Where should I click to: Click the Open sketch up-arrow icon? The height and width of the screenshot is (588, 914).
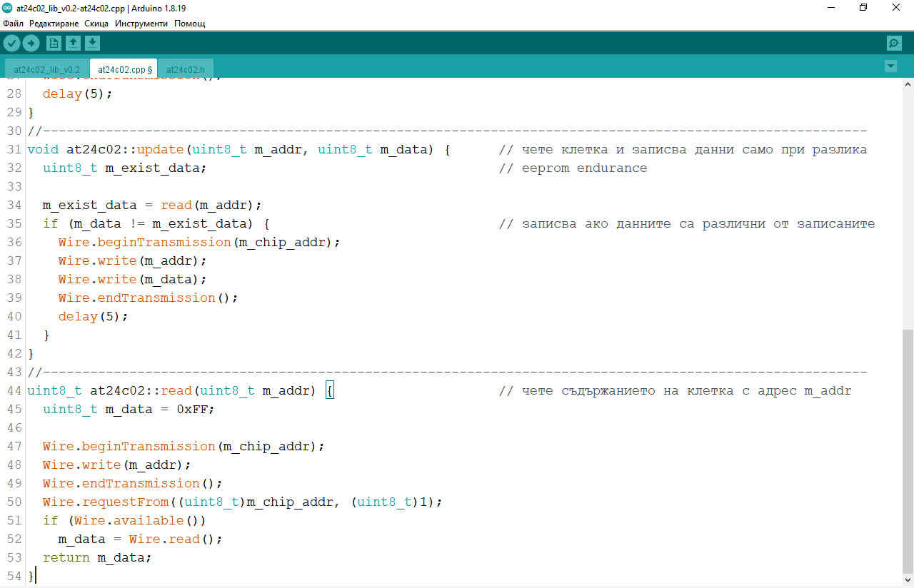pos(73,44)
